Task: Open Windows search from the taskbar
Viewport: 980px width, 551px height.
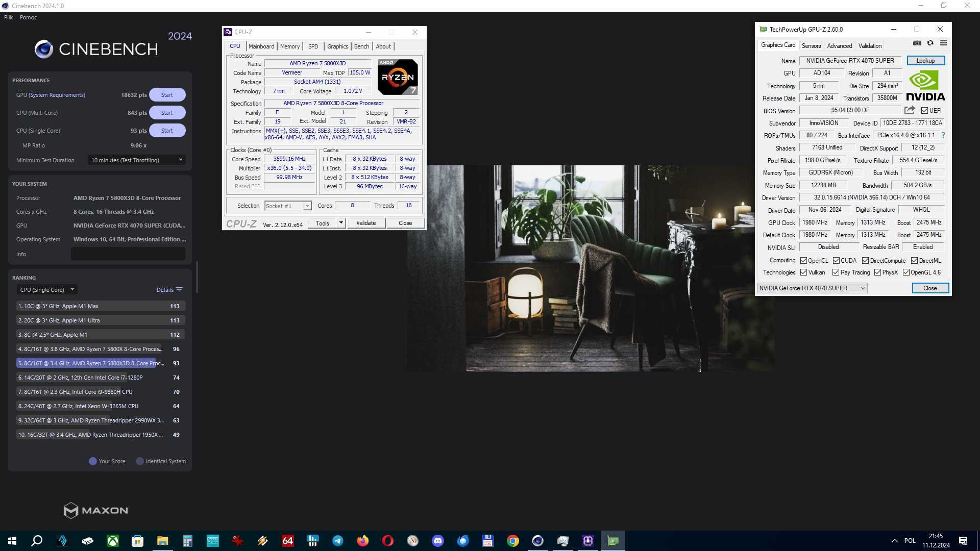Action: point(37,541)
